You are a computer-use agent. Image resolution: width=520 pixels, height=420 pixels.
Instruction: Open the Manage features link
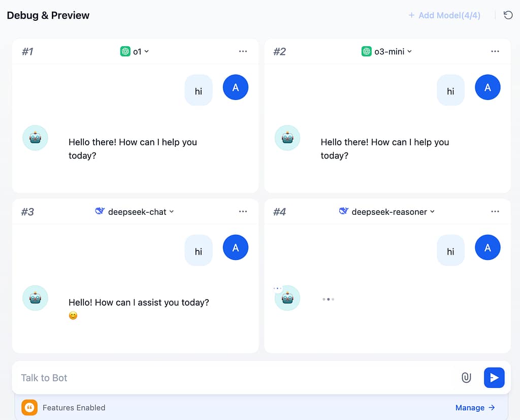pyautogui.click(x=475, y=407)
